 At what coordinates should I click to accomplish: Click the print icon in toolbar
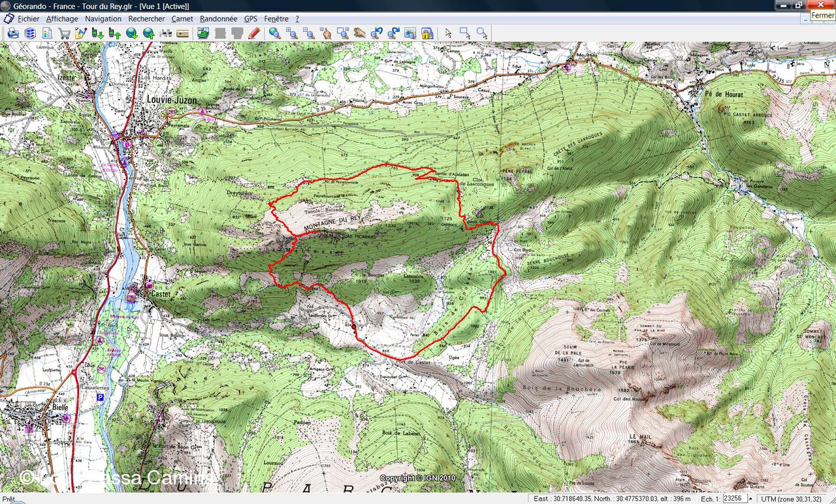tap(13, 33)
